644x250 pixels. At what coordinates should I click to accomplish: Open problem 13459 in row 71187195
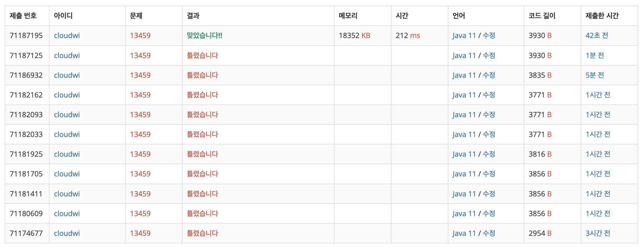tap(140, 36)
